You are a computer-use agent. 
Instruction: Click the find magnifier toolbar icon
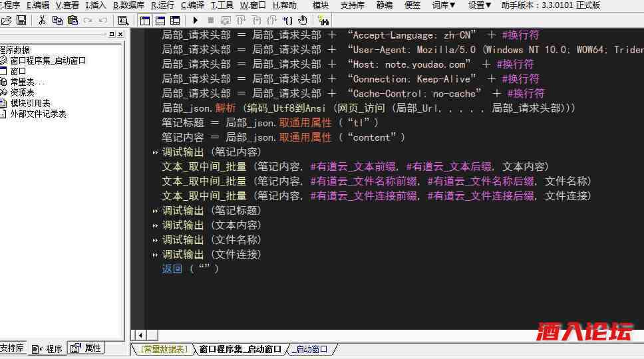pyautogui.click(x=123, y=21)
